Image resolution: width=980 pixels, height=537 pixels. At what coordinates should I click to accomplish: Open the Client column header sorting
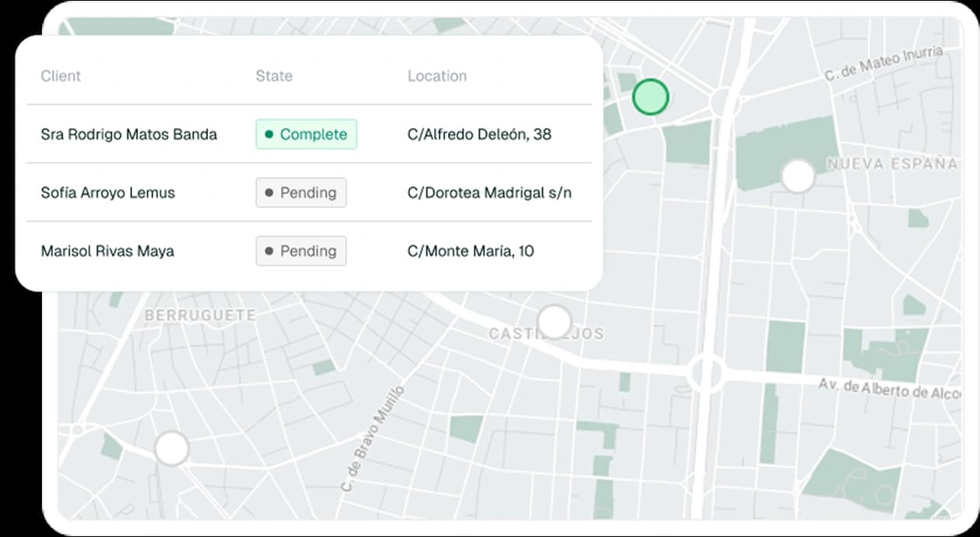(61, 76)
